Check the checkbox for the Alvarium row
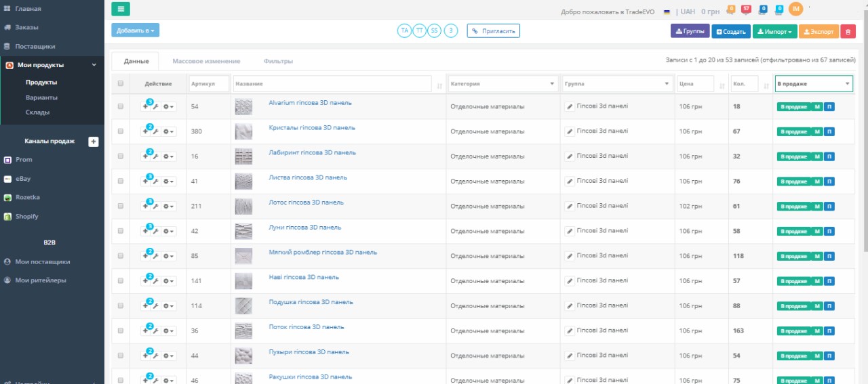The image size is (868, 384). click(121, 106)
